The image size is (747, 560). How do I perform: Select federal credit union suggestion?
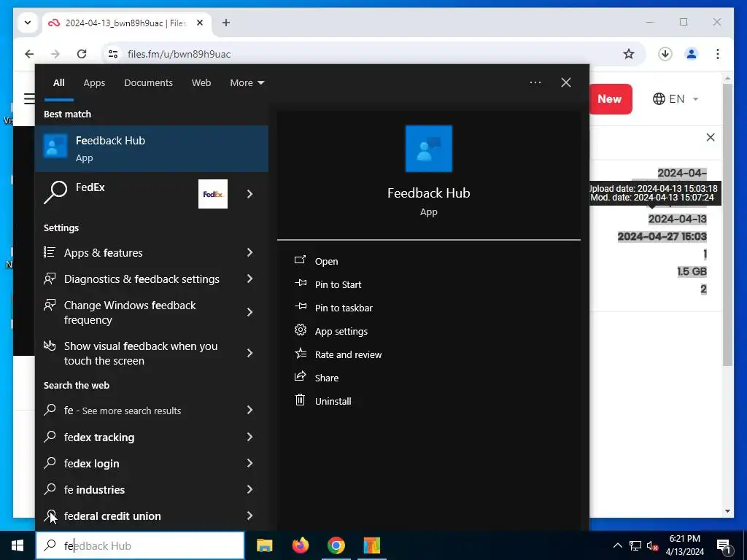tap(152, 516)
